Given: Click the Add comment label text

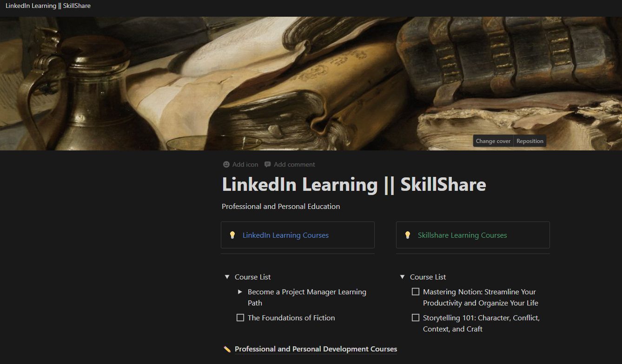Looking at the screenshot, I should tap(294, 164).
